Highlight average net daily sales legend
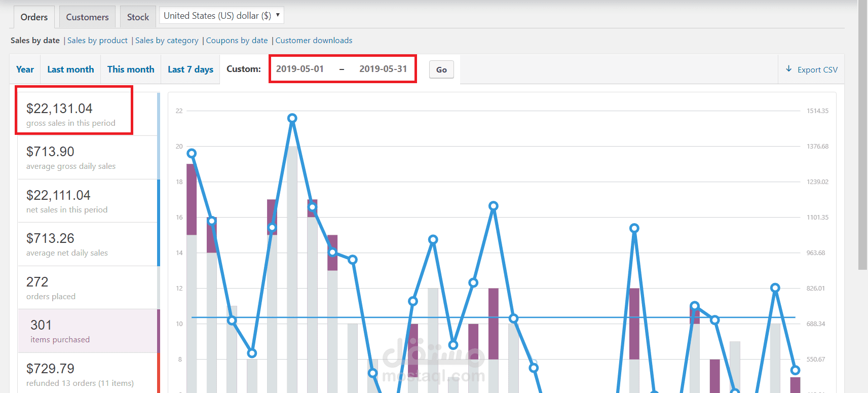 point(89,244)
